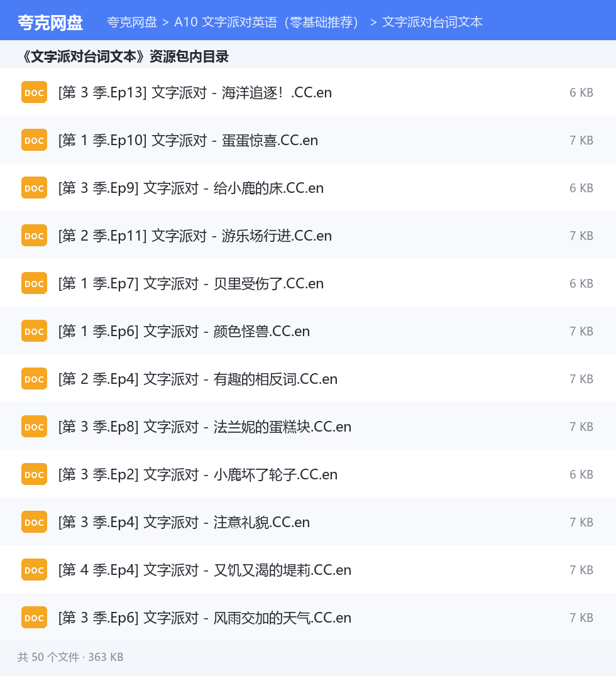Open file [第 1 季.Ep7] 贝里受伤了.CC.en
Image resolution: width=616 pixels, height=676 pixels.
pyautogui.click(x=190, y=283)
